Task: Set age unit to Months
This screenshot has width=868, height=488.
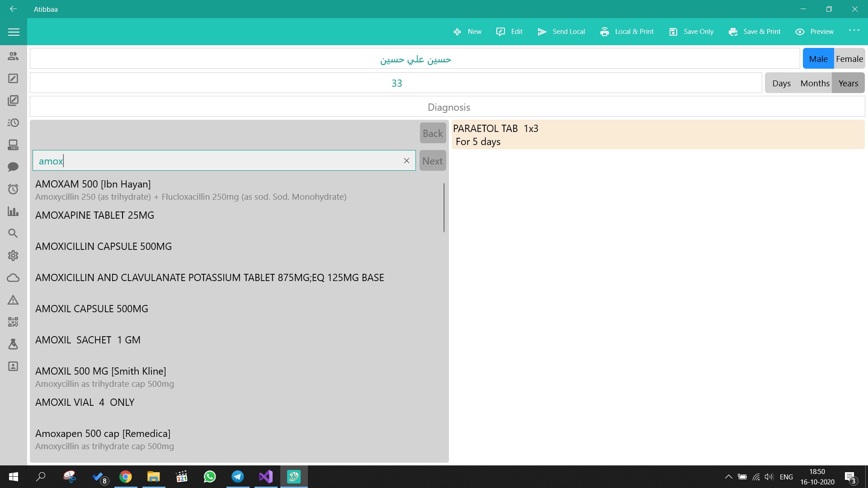Action: click(815, 83)
